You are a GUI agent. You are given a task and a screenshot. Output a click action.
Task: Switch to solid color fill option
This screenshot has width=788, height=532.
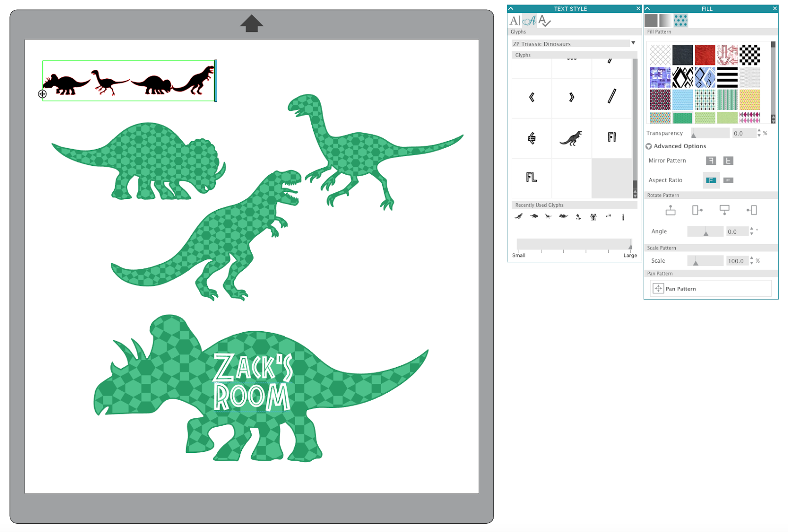click(651, 20)
